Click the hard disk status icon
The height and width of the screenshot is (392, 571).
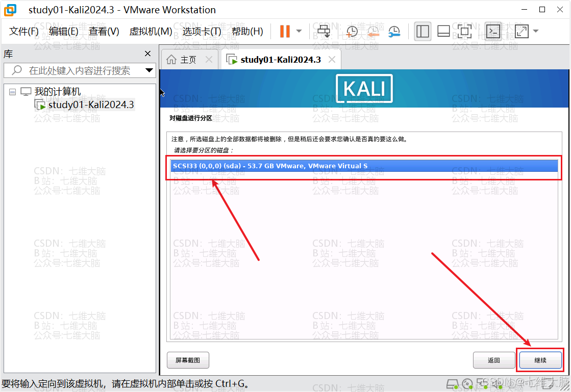(453, 384)
